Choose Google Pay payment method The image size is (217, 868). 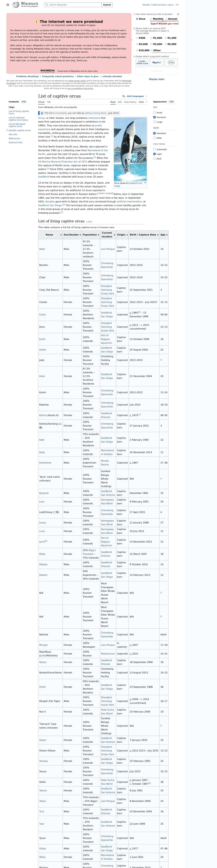coord(171,62)
